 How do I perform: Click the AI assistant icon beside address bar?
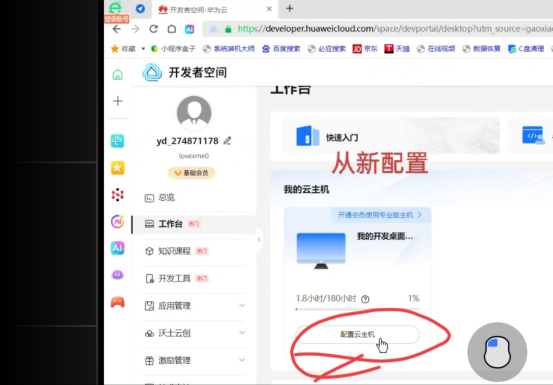[189, 29]
